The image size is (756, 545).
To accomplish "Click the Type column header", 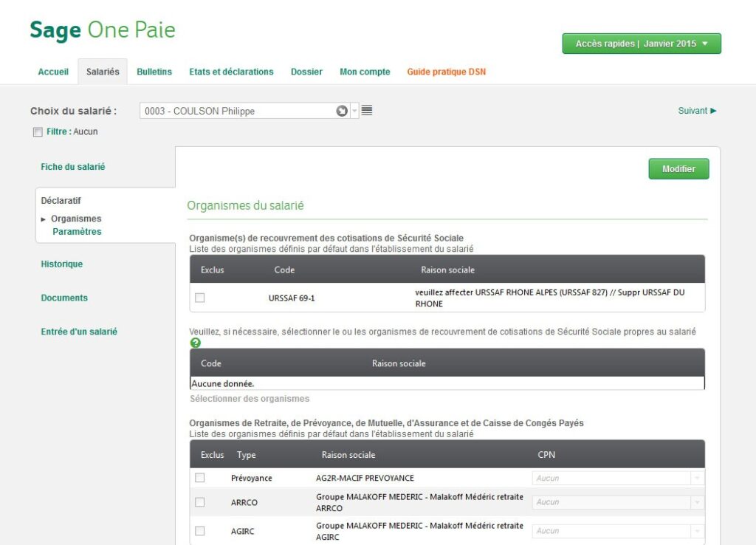I will click(x=247, y=455).
